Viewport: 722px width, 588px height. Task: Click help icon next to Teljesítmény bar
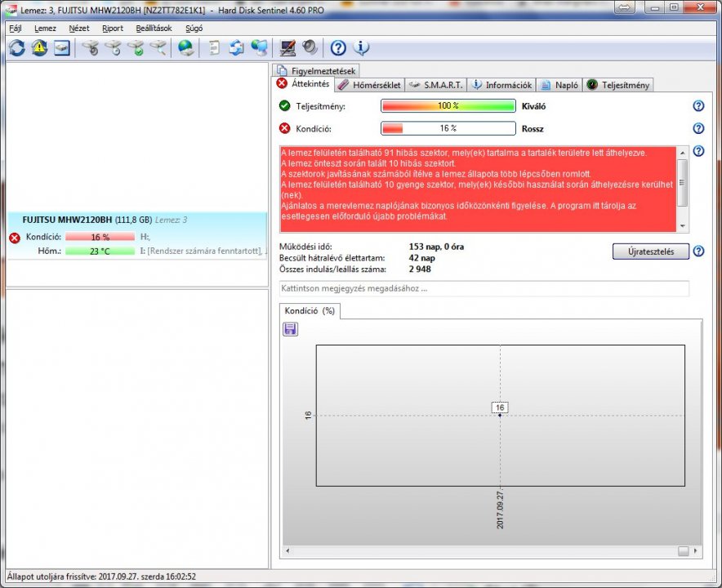point(698,106)
